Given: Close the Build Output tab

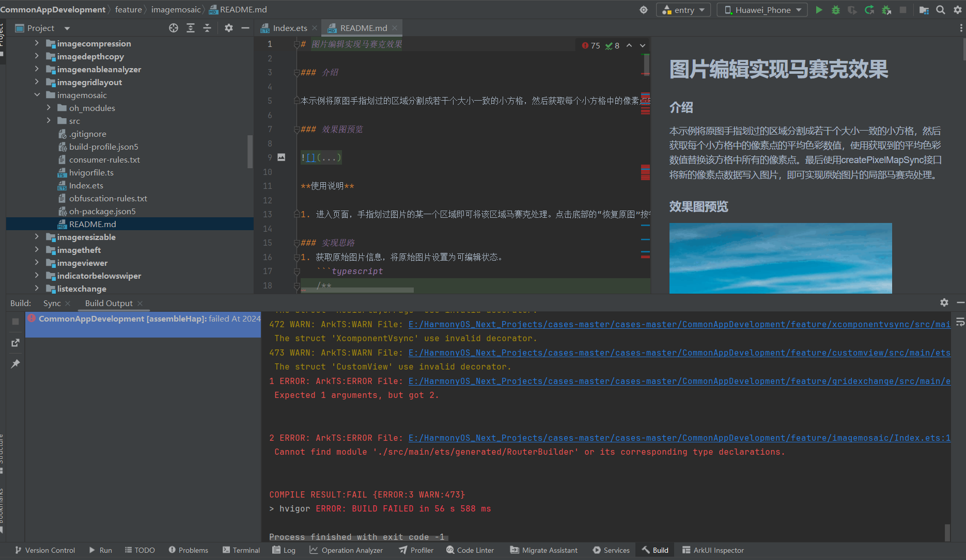Looking at the screenshot, I should tap(140, 303).
